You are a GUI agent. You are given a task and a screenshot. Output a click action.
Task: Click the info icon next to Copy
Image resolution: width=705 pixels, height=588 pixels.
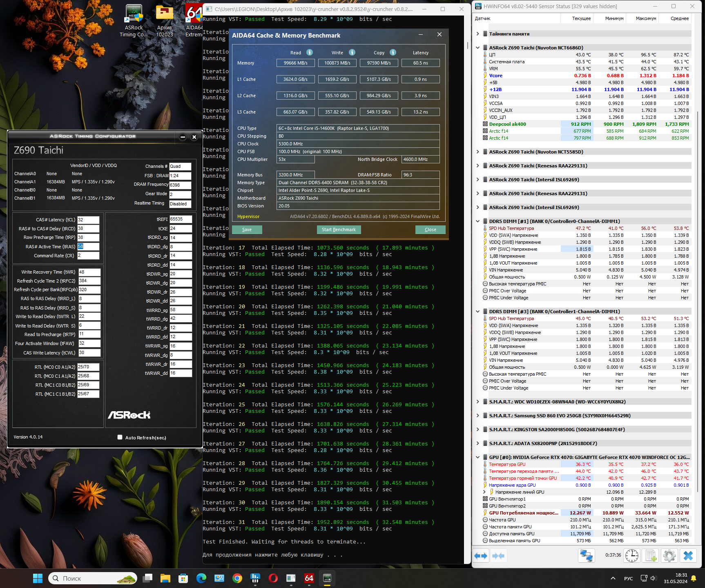click(x=393, y=52)
